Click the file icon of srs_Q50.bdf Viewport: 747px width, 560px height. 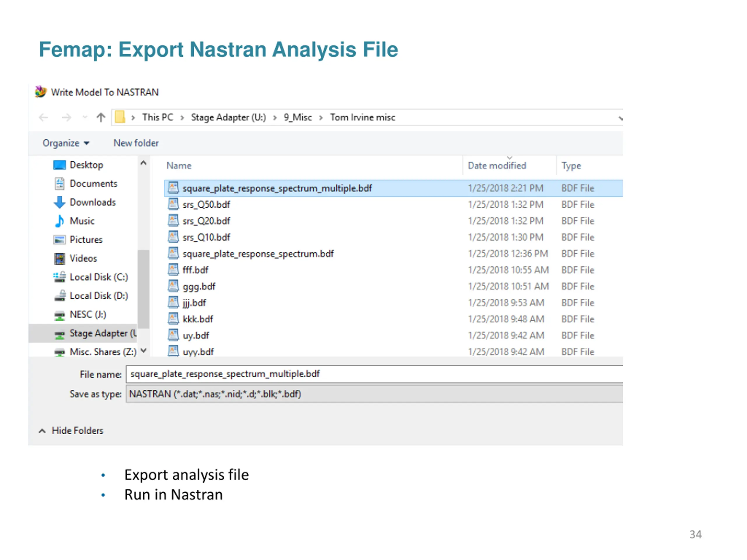[x=173, y=204]
